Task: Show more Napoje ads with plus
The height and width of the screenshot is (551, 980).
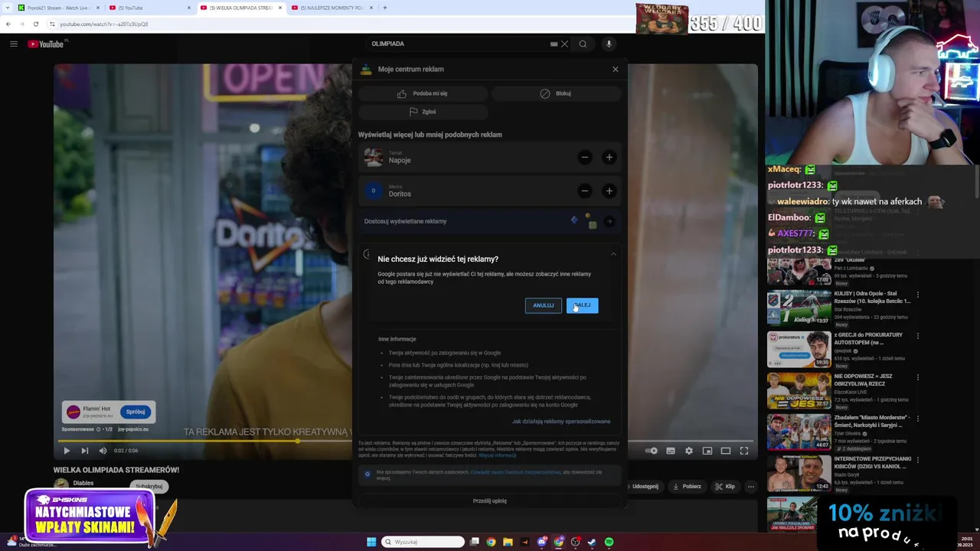Action: [609, 158]
